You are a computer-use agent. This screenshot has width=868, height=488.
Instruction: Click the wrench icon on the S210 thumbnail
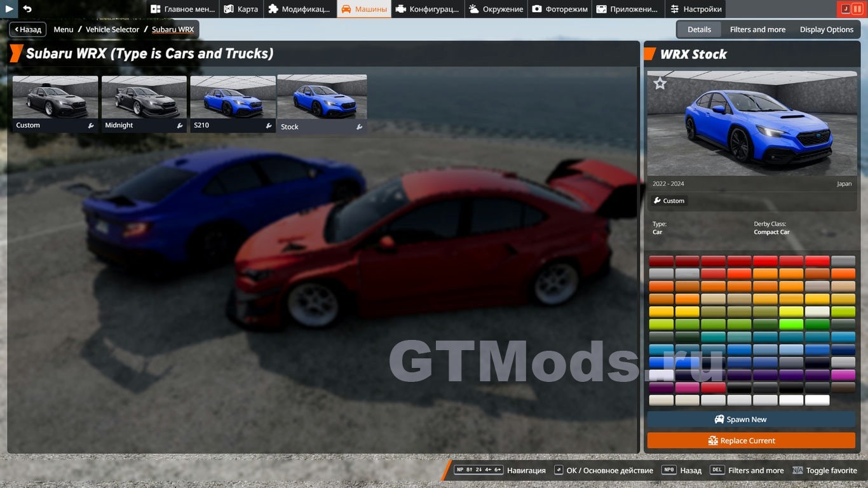[268, 126]
